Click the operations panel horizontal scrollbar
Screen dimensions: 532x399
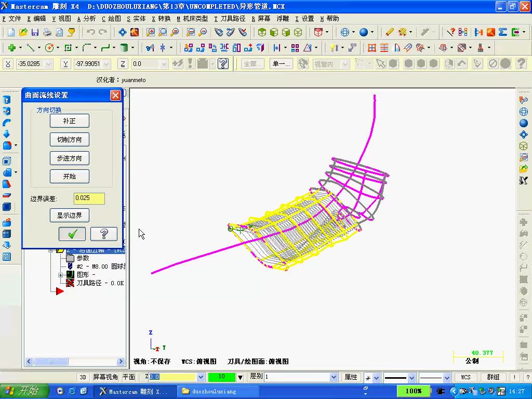(x=75, y=362)
